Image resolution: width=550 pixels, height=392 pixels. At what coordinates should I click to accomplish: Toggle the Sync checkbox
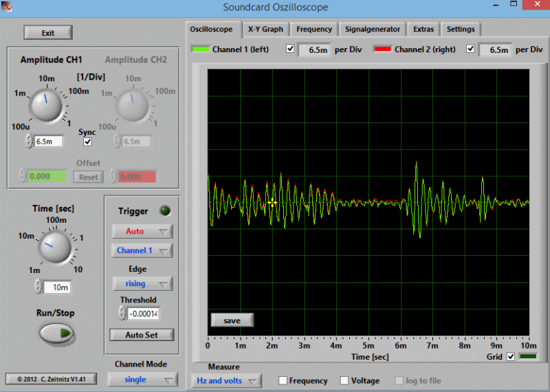tap(87, 142)
